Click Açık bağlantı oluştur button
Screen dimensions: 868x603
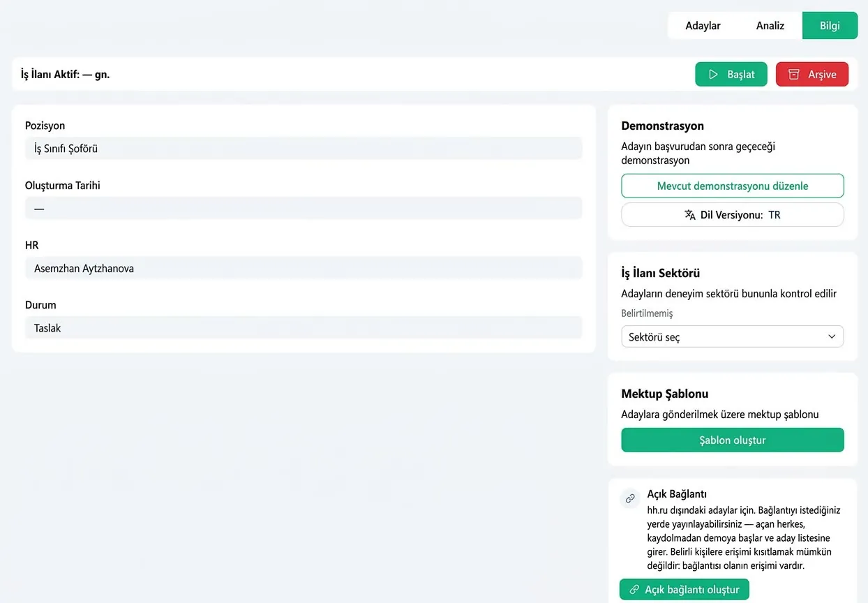(x=684, y=590)
